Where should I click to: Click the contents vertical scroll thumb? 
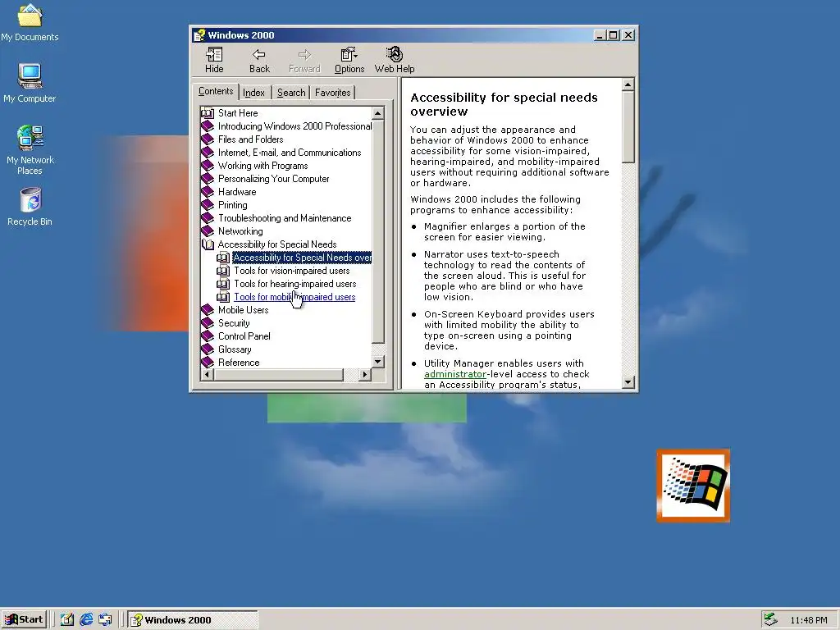tap(377, 231)
